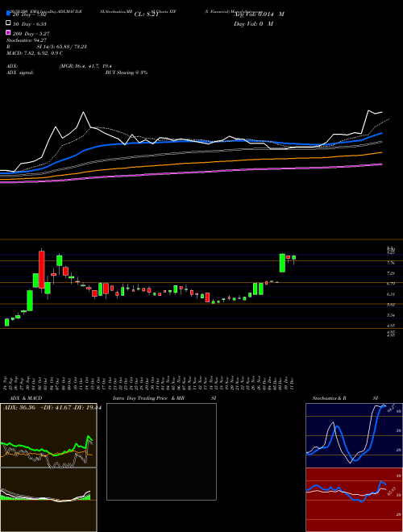Click the blue 20 Day legend swatch

click(8, 13)
